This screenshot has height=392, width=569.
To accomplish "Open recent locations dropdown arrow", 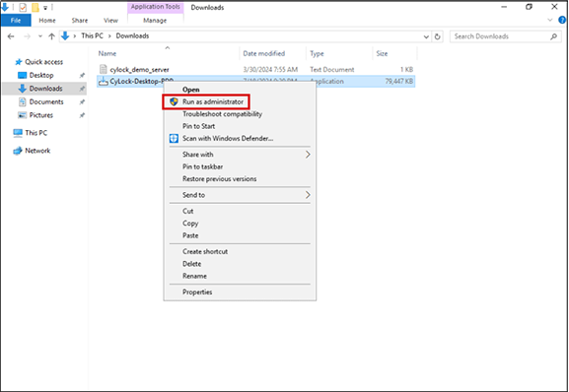I will coord(40,36).
